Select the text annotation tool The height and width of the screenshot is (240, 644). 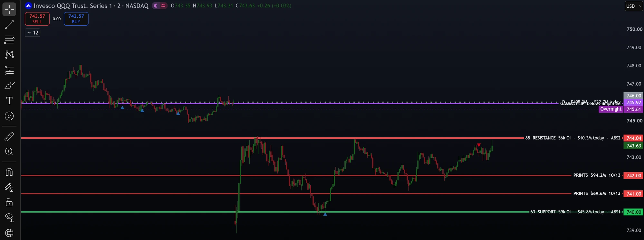tap(9, 101)
